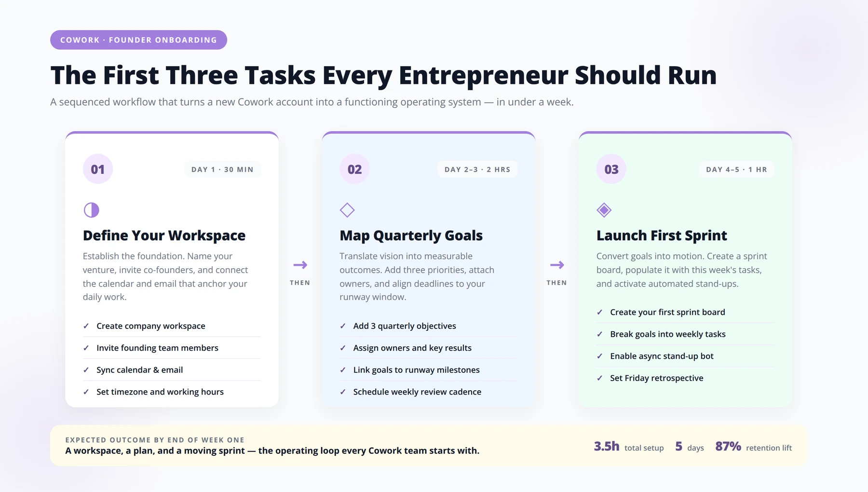Click the Cowork Founder Onboarding pill label
The height and width of the screenshot is (492, 868).
click(x=138, y=40)
